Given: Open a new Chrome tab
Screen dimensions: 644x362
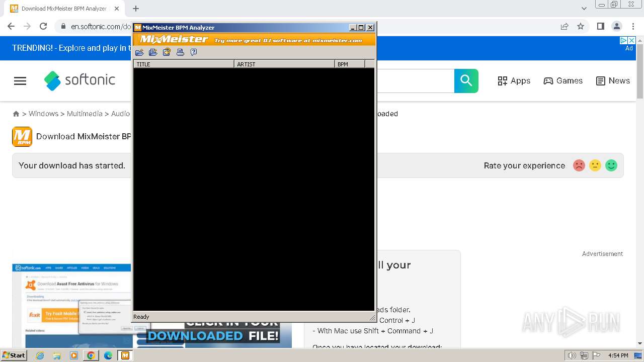Looking at the screenshot, I should pos(136,9).
